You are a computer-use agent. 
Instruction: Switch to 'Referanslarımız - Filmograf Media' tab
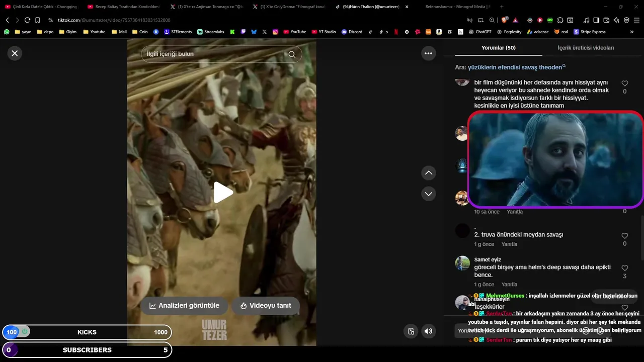457,7
